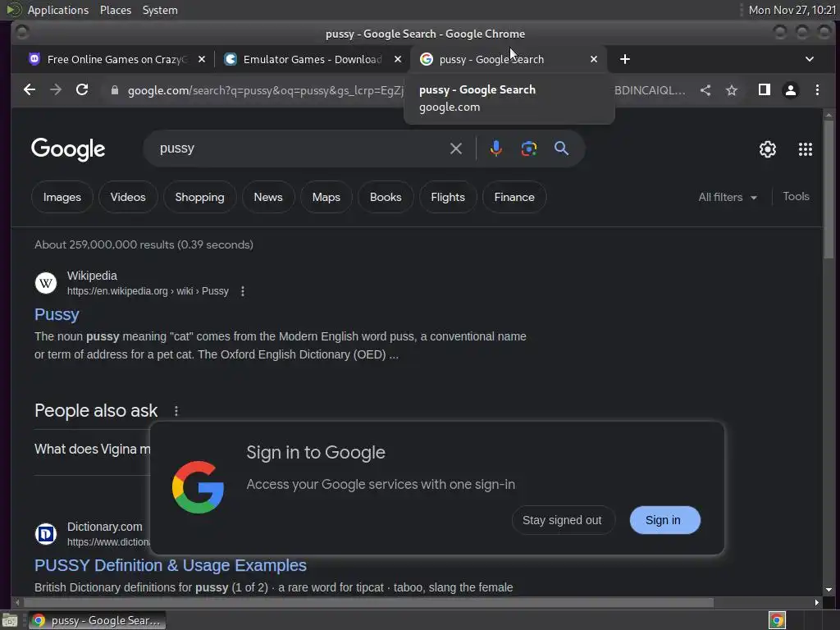Click the Chrome icon in bottom panel tray
Screen dimensions: 840x630
pos(777,620)
